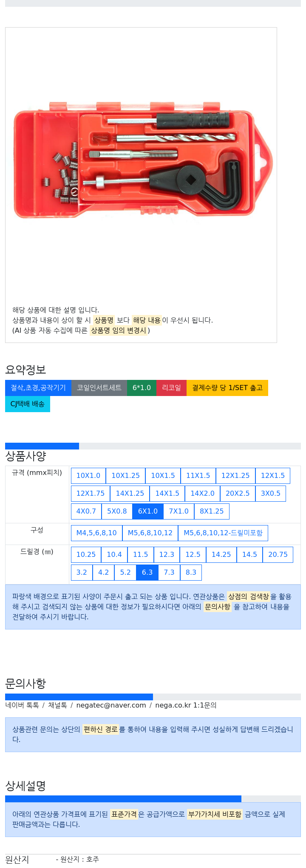
Task: Click the 절삭,초경,공작기기 category tag
Action: pos(38,388)
